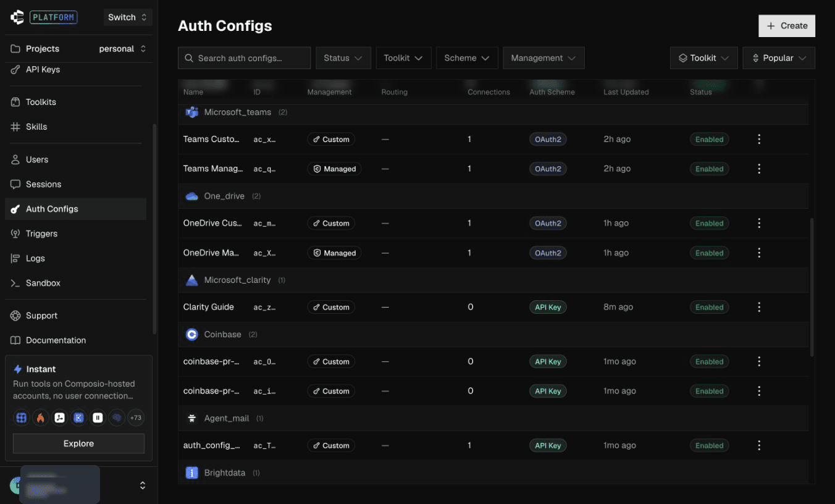Open the three-dot menu for Teams Manag… row

coord(759,169)
